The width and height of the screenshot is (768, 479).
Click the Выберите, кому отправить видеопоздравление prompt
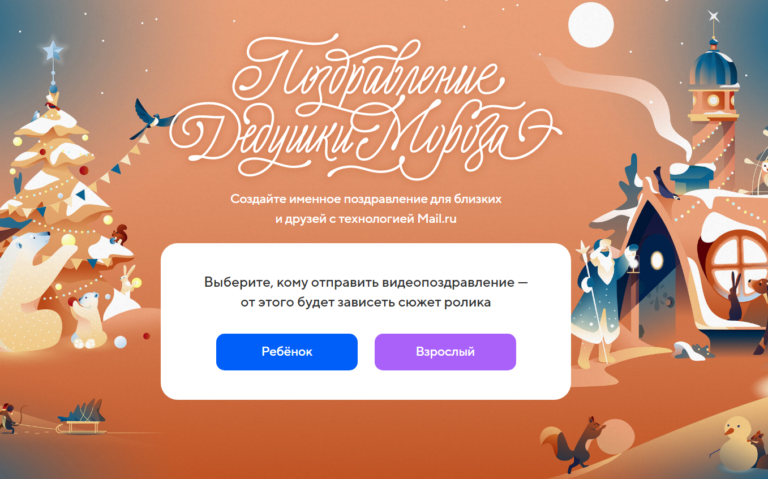(365, 292)
